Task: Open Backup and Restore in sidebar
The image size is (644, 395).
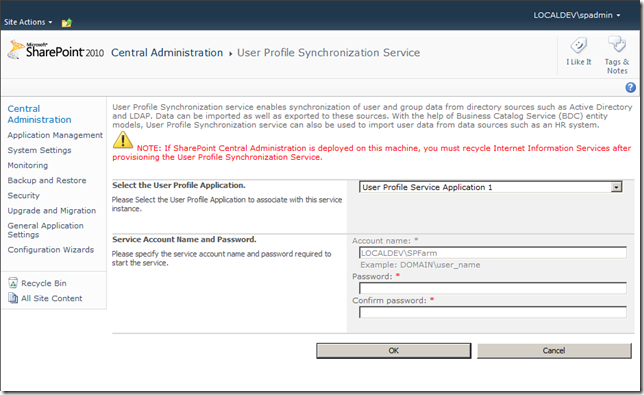Action: click(47, 181)
